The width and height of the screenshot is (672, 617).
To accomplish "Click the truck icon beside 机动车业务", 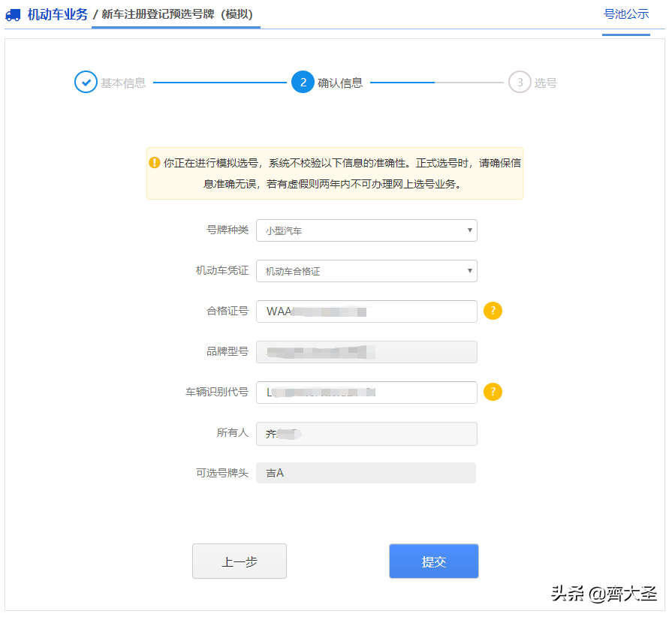I will tap(13, 14).
